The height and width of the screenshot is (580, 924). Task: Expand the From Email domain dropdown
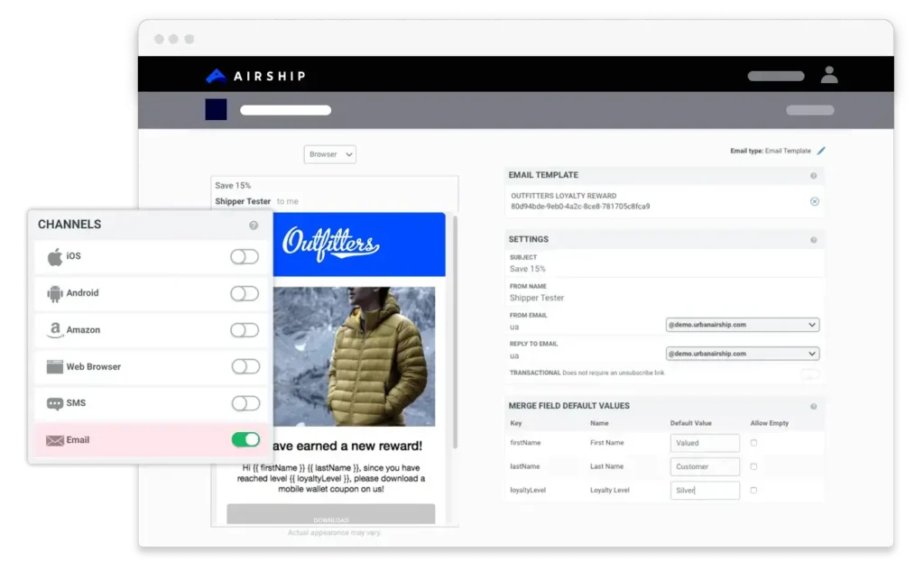[742, 325]
